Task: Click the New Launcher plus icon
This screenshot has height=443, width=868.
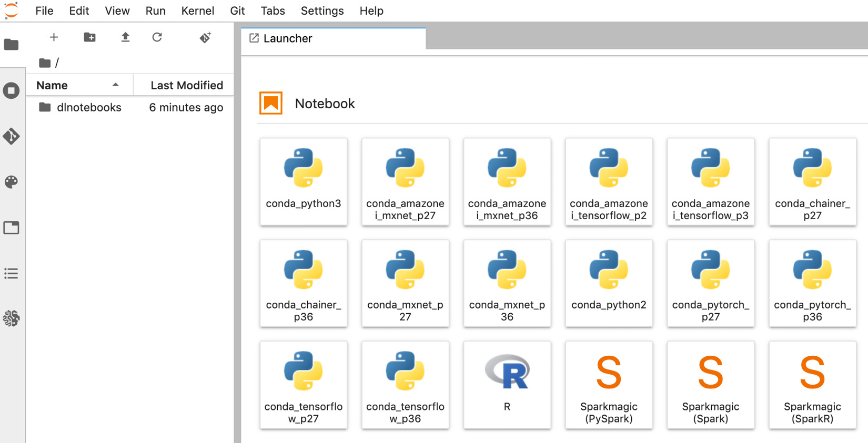Action: 54,37
